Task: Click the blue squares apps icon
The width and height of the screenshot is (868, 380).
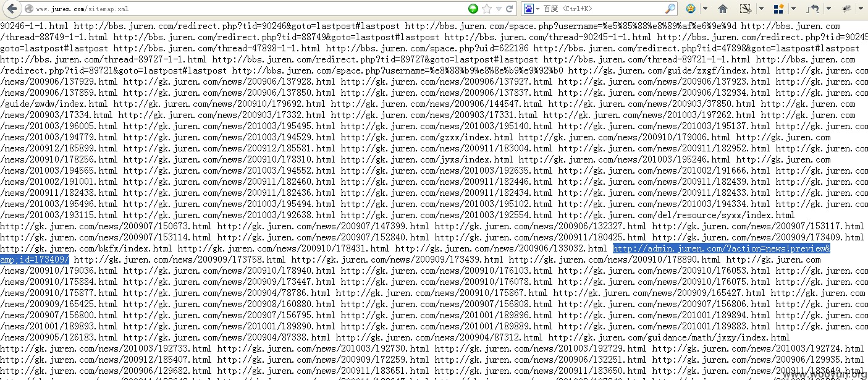Action: point(778,9)
